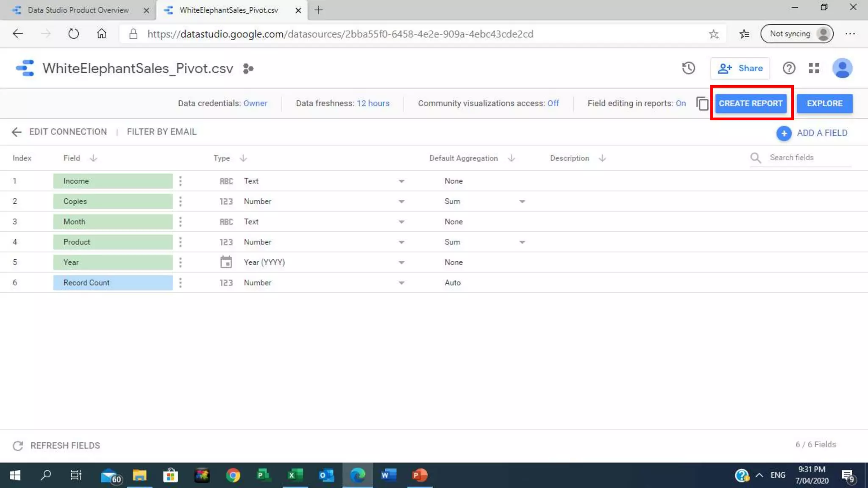868x488 pixels.
Task: Switch to Data Studio Product Overview tab
Action: [78, 10]
